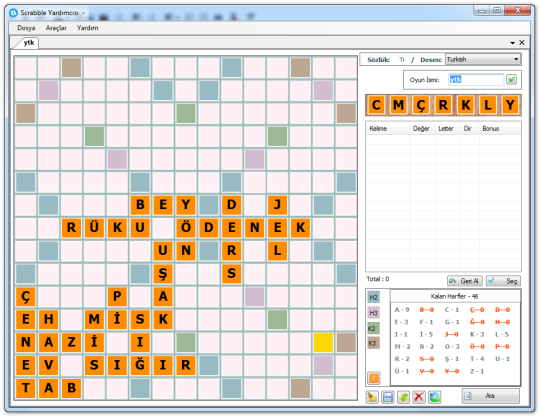Click the broom clear board icon
Screen dimensions: 540x417
(372, 397)
